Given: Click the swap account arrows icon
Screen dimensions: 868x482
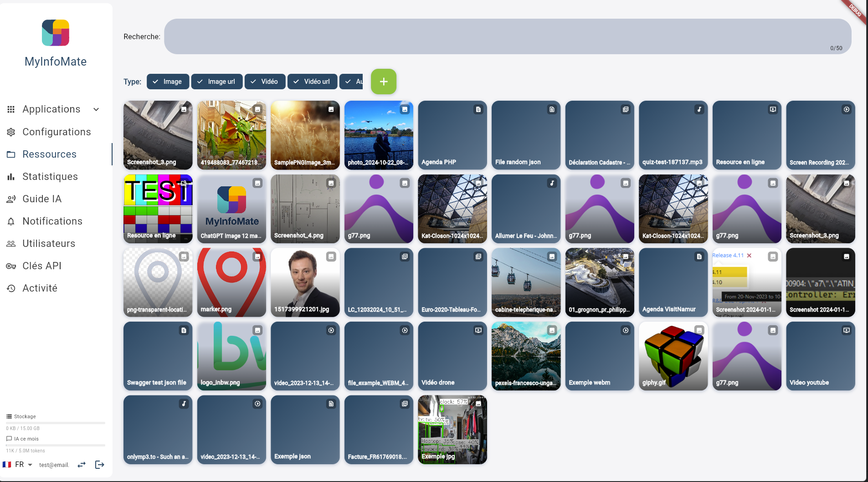Looking at the screenshot, I should pyautogui.click(x=82, y=465).
